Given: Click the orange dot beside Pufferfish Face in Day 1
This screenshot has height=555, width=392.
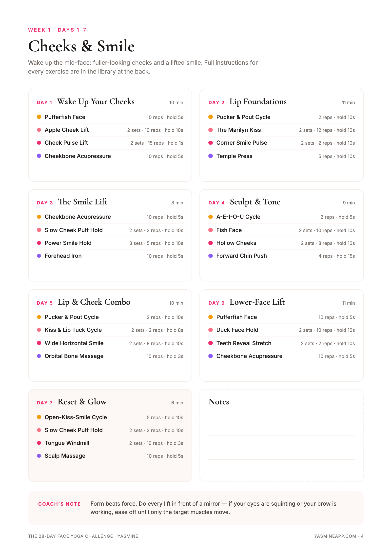Looking at the screenshot, I should [x=39, y=117].
